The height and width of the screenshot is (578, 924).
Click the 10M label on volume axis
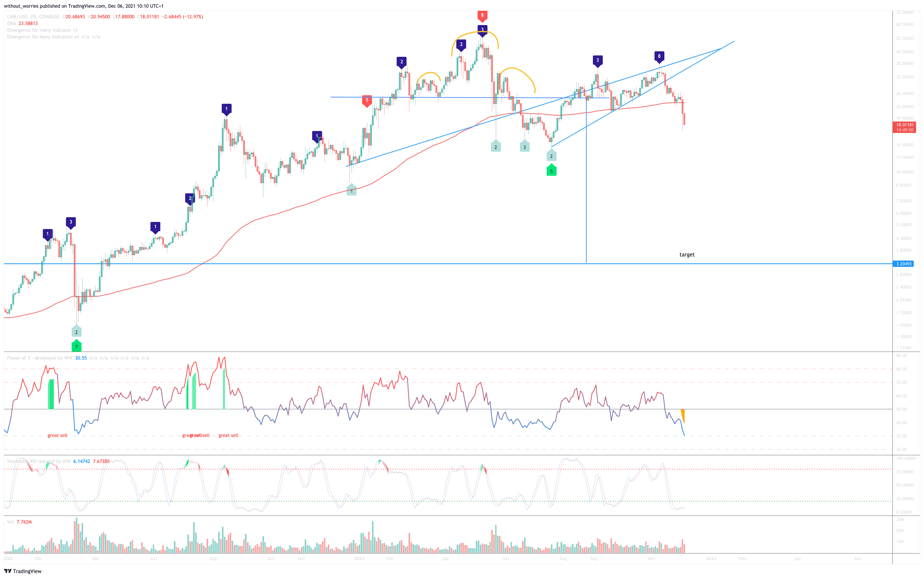pos(900,542)
